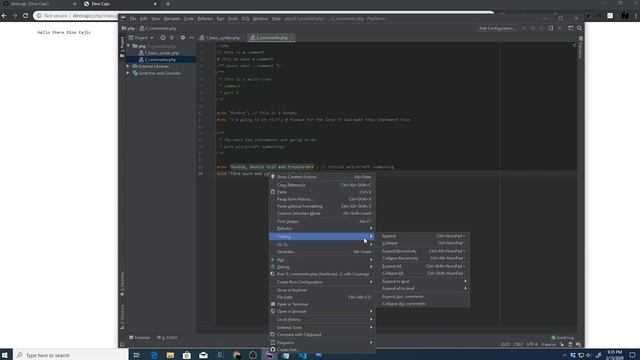640x360 pixels.
Task: Expand the Create Run Configuration submenu
Action: click(322, 282)
